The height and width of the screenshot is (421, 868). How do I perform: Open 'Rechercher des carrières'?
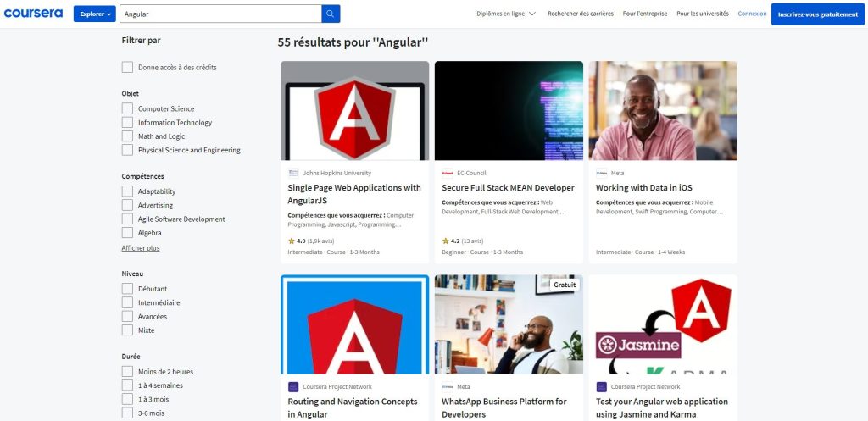(580, 14)
